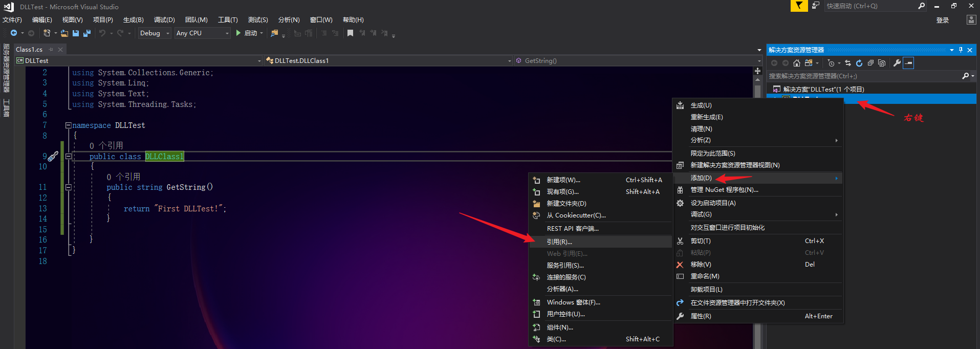Select 新建项(W)... in the submenu
This screenshot has height=349, width=980.
pyautogui.click(x=600, y=180)
